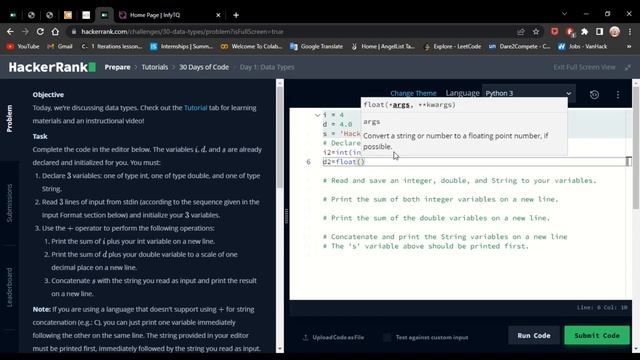This screenshot has width=640, height=360.
Task: Open the Chrome profile avatar
Action: [x=614, y=31]
